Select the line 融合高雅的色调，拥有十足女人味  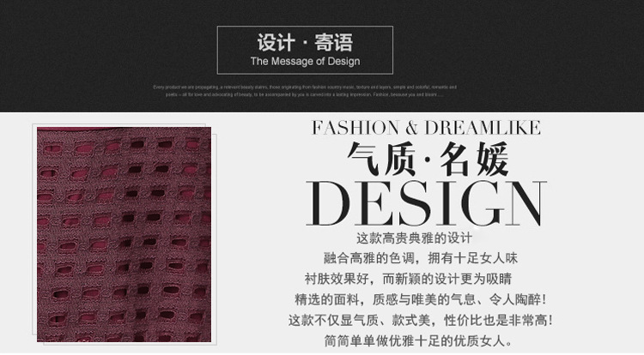pyautogui.click(x=421, y=258)
